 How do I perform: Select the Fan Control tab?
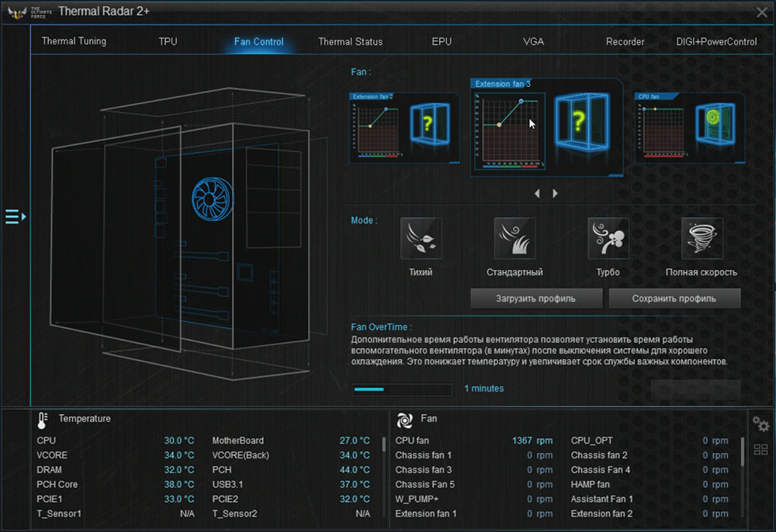click(259, 42)
